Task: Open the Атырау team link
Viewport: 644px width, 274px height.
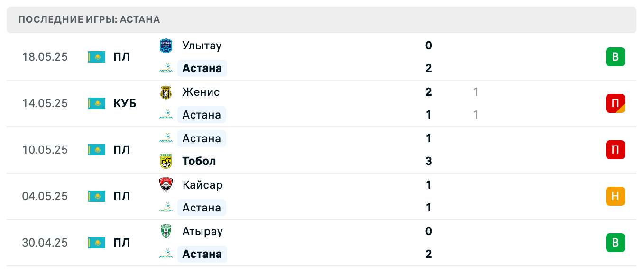Action: 202,231
